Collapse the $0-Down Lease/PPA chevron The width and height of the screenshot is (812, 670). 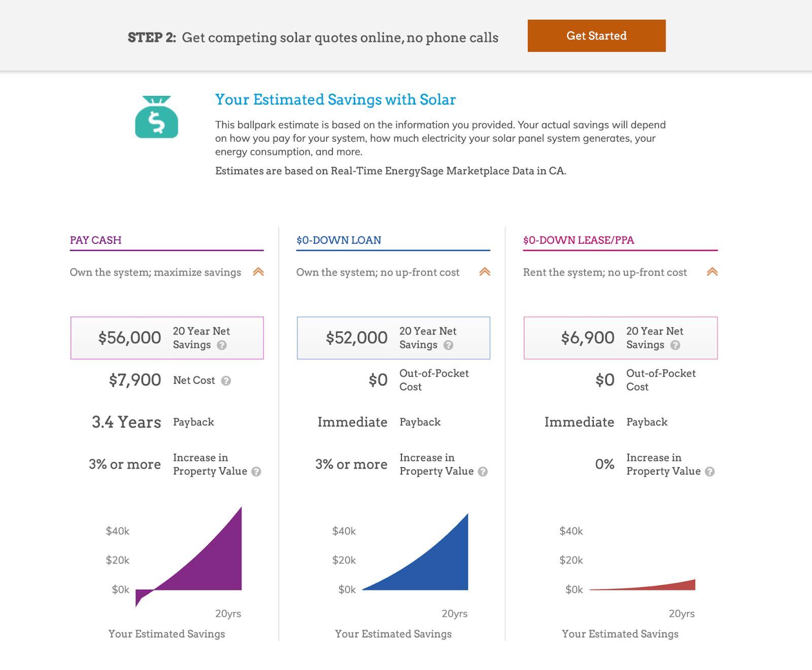[712, 272]
